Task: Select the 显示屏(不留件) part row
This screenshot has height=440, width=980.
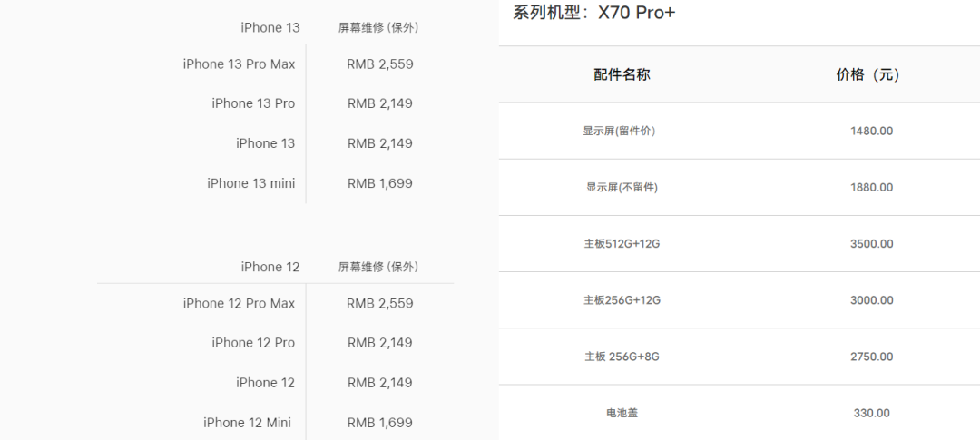Action: pos(622,188)
